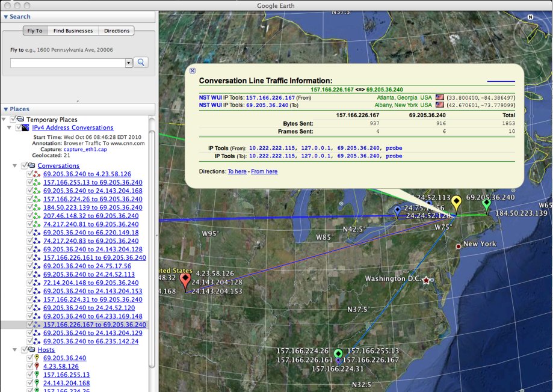Screen dimensions: 553x392
Task: Click red pin icon beside host 4.23.58.126
Action: coord(37,366)
